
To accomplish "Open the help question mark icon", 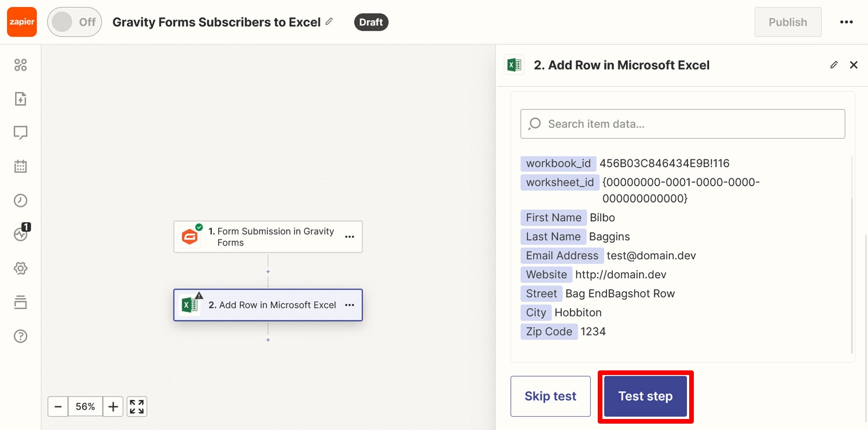I will [x=21, y=336].
